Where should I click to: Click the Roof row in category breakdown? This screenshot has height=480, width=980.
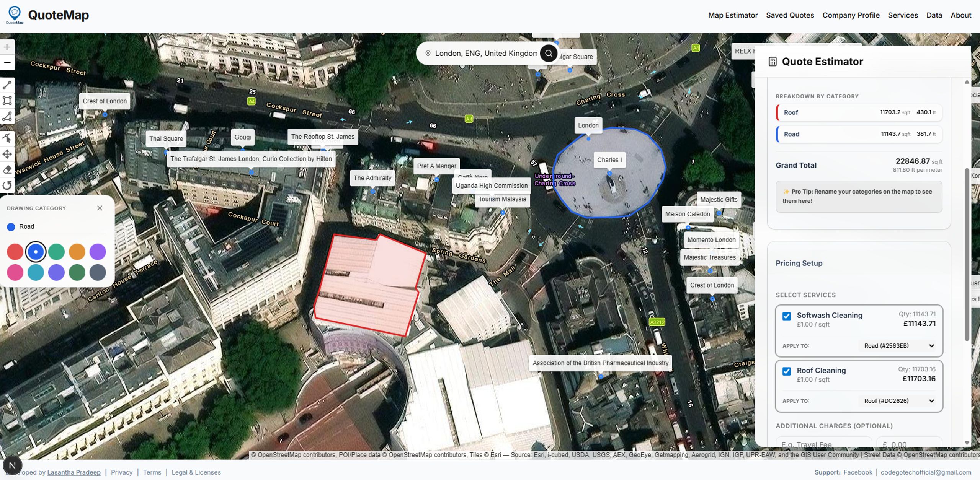pyautogui.click(x=859, y=112)
